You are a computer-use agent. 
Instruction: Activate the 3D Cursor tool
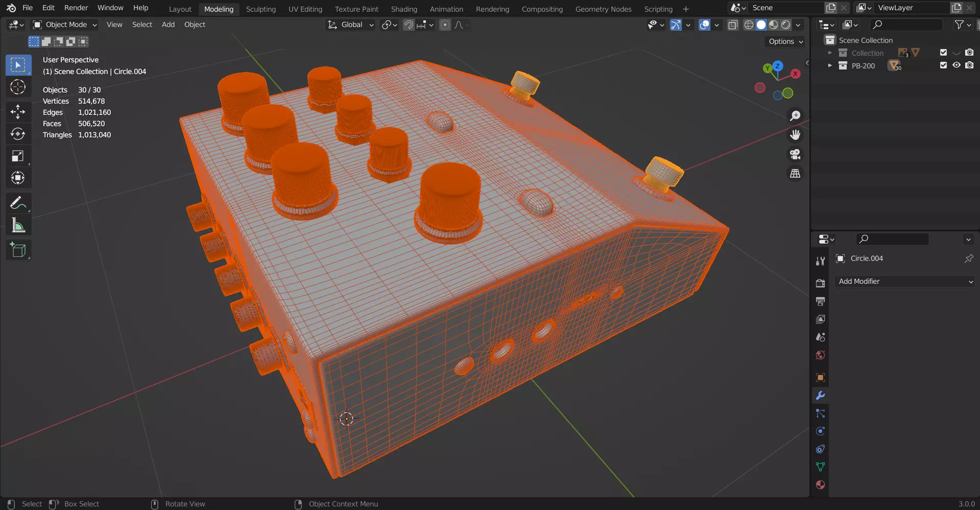pyautogui.click(x=18, y=87)
